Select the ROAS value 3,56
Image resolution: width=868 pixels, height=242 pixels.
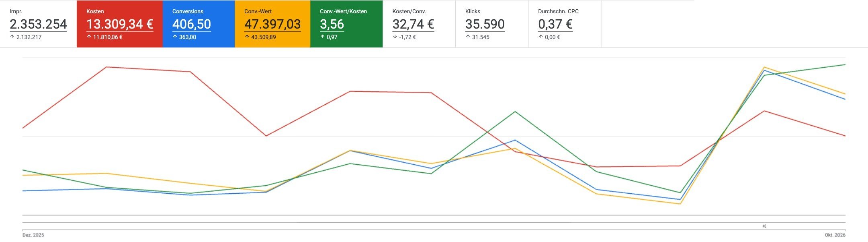coord(332,24)
